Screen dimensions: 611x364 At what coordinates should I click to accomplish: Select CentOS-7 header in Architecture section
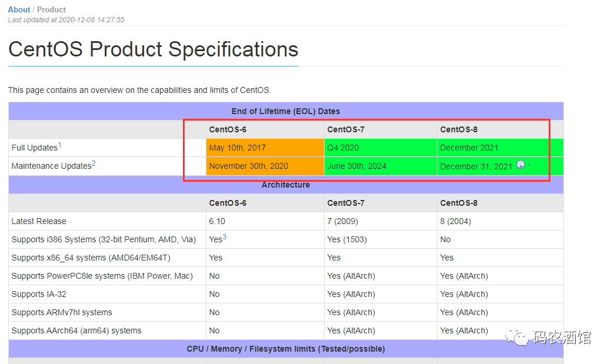(346, 203)
